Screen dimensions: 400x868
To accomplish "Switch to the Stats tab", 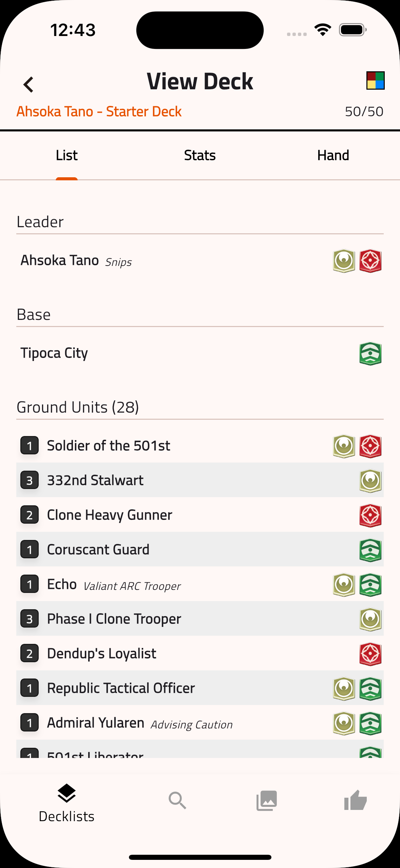I will point(200,155).
